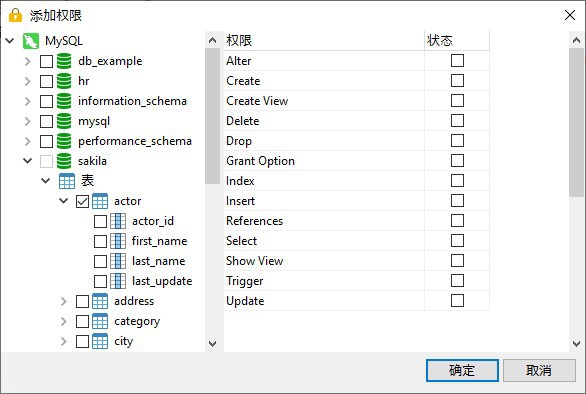Expand the performance_schema node

(28, 141)
